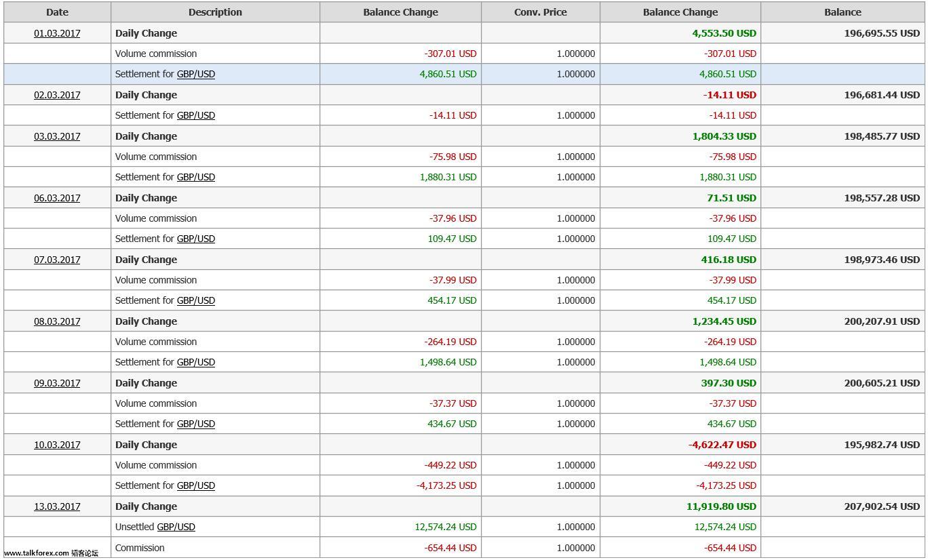This screenshot has height=560, width=928.
Task: Click the Balance column header
Action: [x=843, y=12]
